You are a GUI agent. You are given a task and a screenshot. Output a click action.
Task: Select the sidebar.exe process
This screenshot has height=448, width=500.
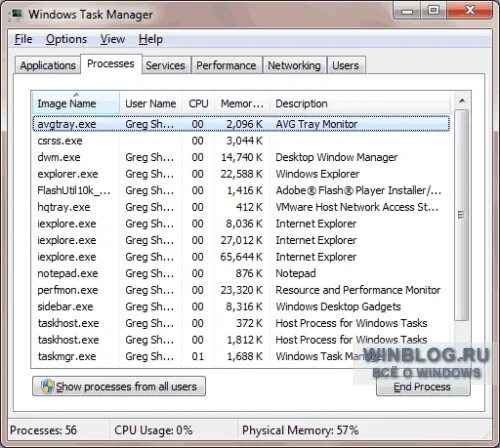coord(241,307)
